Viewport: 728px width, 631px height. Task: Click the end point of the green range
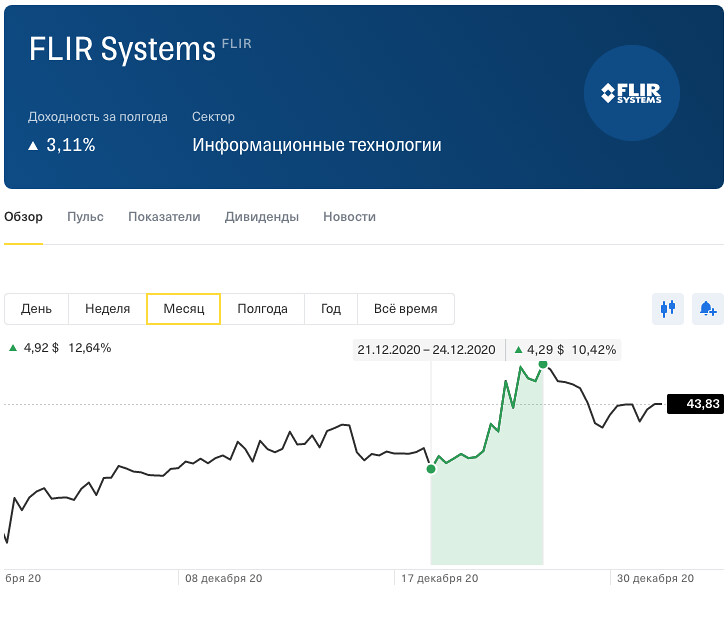(x=543, y=364)
